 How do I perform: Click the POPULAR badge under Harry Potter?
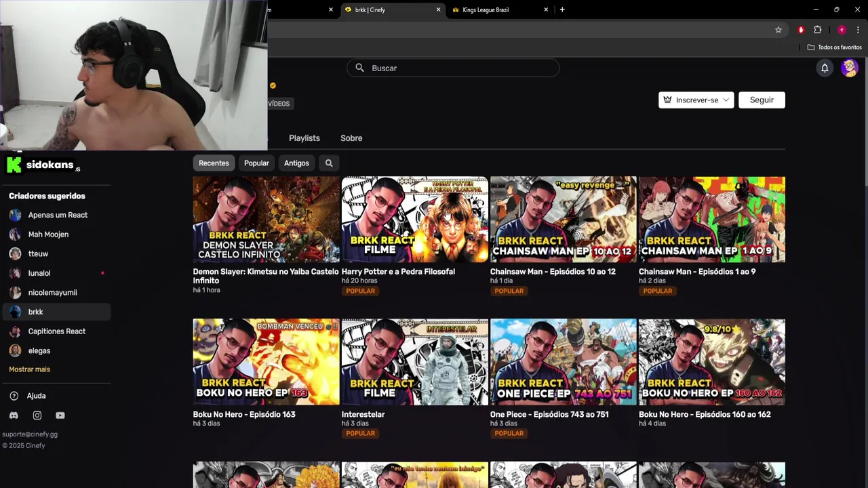(360, 291)
